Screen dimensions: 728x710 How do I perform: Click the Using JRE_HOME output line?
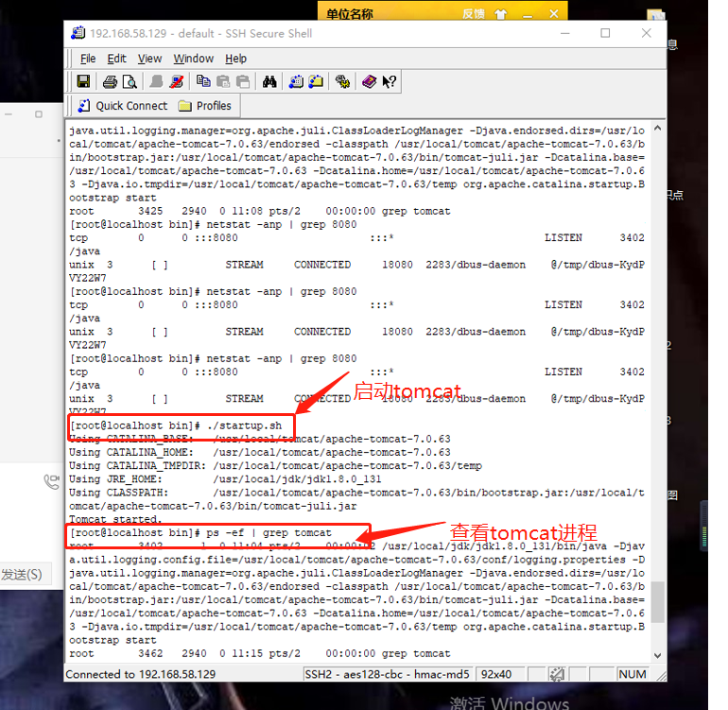pos(225,478)
